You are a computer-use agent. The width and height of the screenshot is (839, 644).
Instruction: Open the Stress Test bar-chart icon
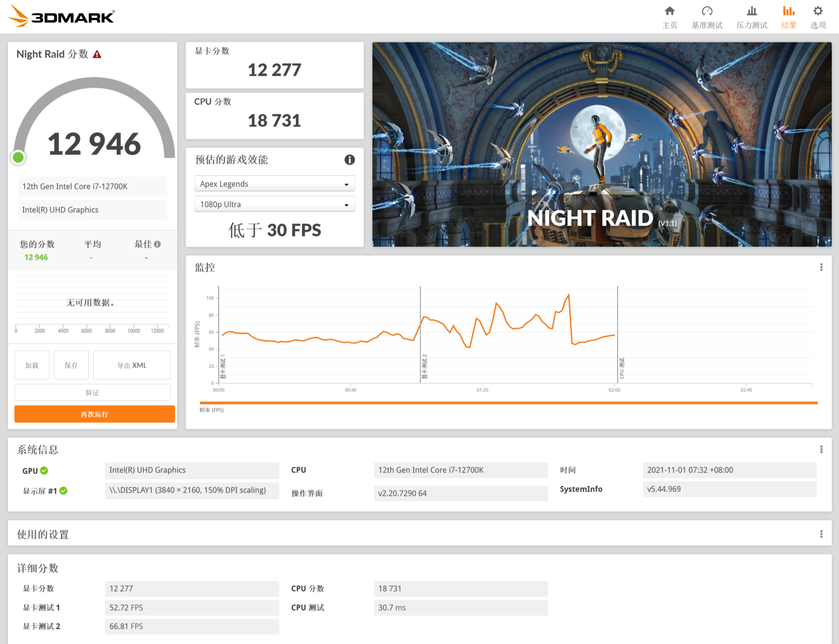[x=752, y=11]
